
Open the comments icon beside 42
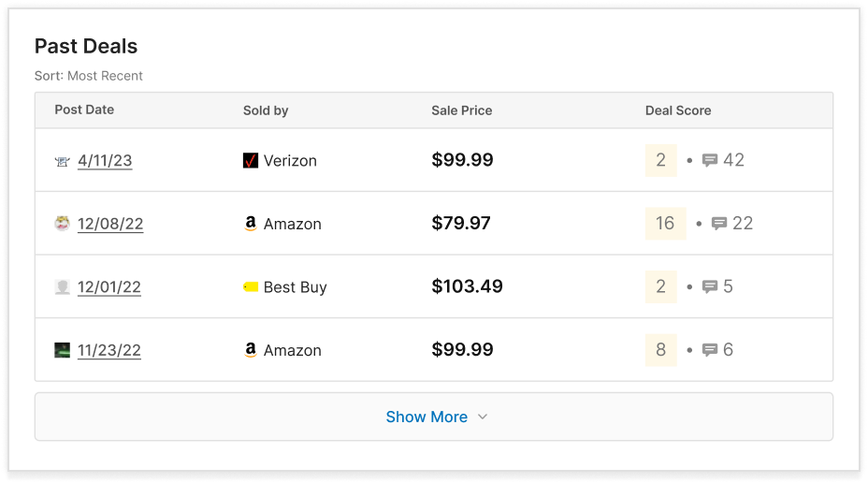(x=710, y=160)
